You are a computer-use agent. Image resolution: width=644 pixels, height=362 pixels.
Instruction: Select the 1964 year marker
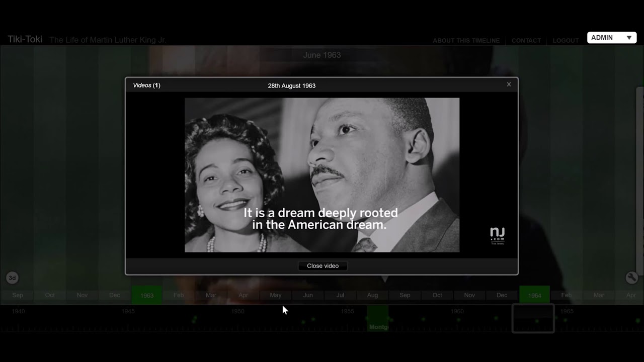[x=534, y=295]
